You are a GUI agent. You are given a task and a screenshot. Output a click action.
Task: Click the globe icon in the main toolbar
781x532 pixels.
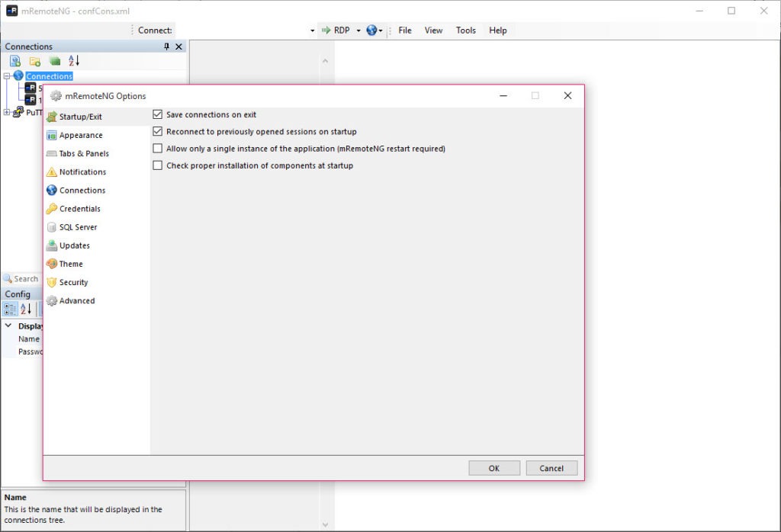tap(371, 30)
